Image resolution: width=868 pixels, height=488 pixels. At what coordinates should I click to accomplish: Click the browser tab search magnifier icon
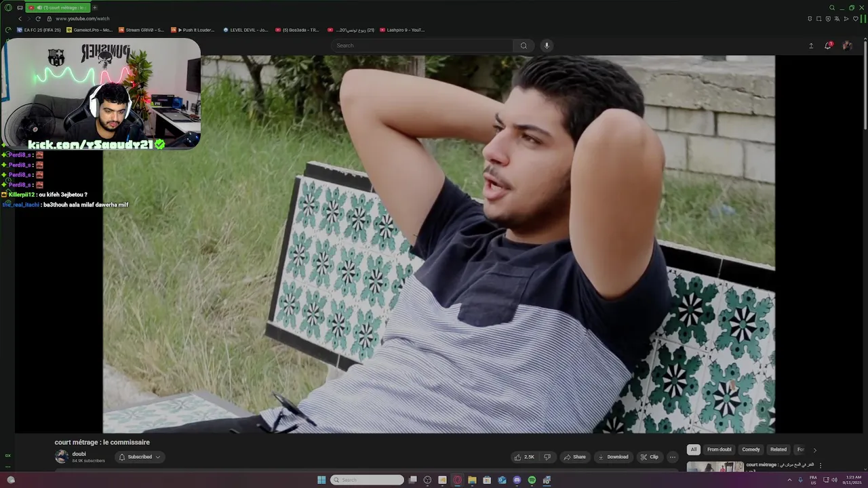click(832, 7)
